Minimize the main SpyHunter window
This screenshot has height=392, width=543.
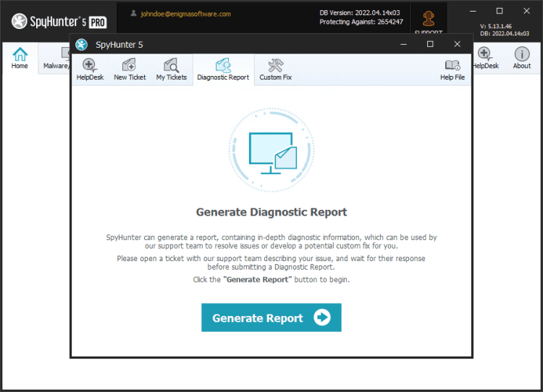click(473, 11)
